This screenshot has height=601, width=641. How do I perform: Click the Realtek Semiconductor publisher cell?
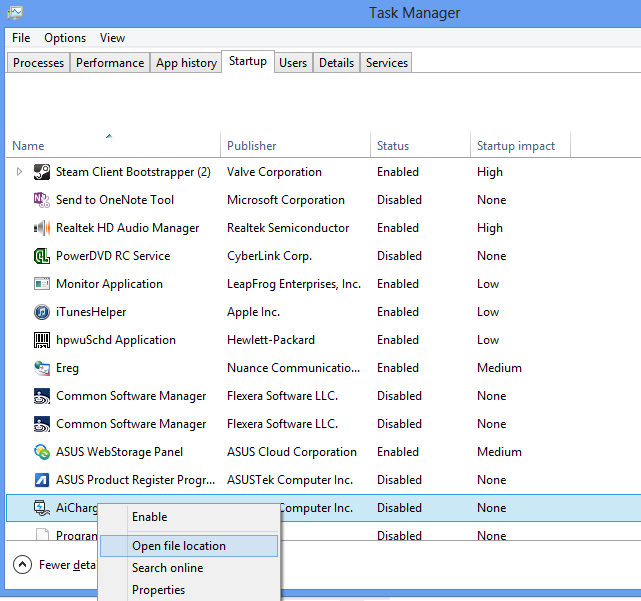[288, 228]
